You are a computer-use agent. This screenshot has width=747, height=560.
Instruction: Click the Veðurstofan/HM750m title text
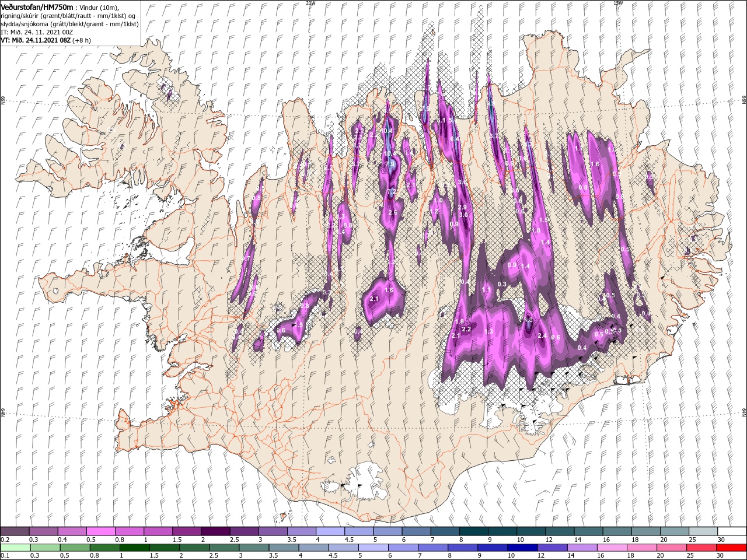[x=37, y=6]
